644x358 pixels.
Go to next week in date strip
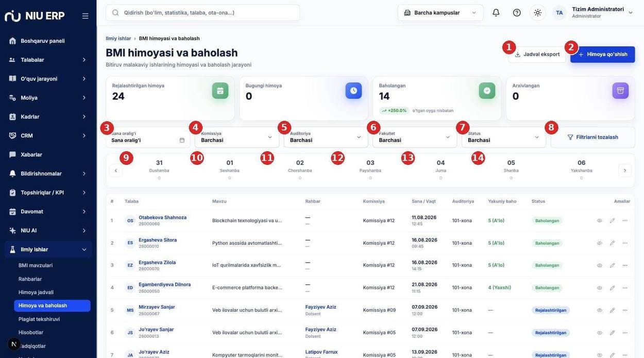click(x=625, y=171)
